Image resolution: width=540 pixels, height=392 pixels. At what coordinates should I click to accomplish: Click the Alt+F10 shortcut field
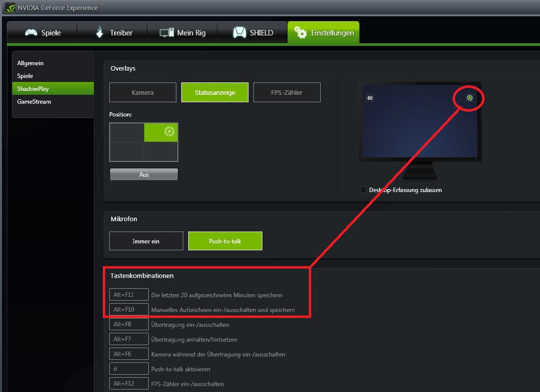click(x=129, y=310)
